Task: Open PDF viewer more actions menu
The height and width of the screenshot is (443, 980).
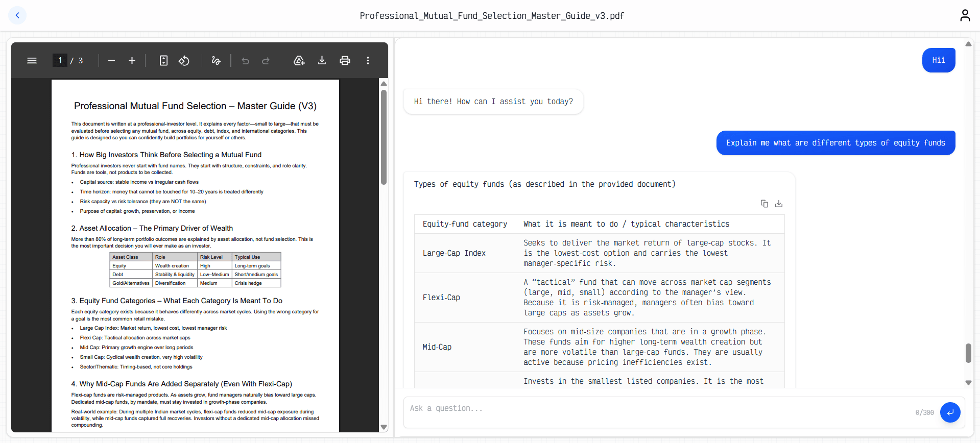Action: 368,61
